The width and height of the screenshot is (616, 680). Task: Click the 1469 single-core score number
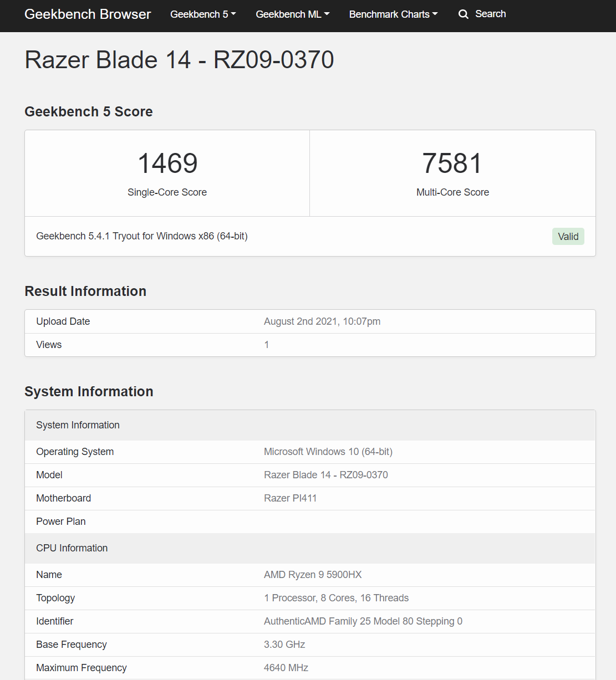(x=167, y=163)
